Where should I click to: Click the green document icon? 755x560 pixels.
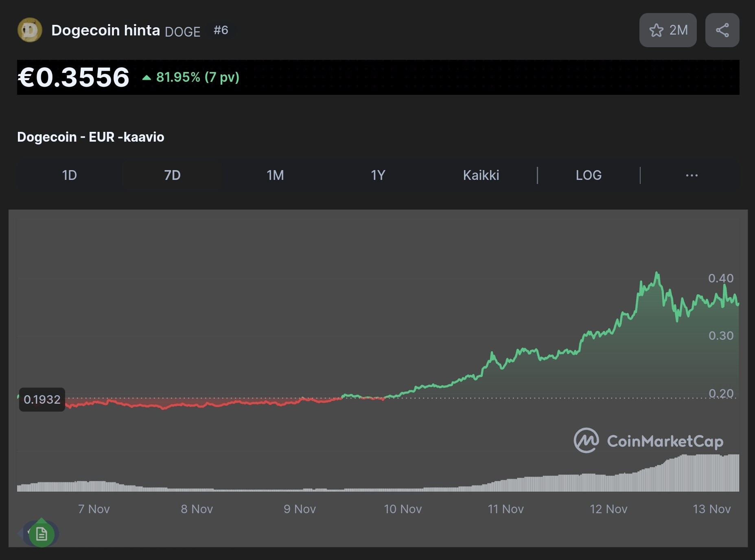(42, 534)
